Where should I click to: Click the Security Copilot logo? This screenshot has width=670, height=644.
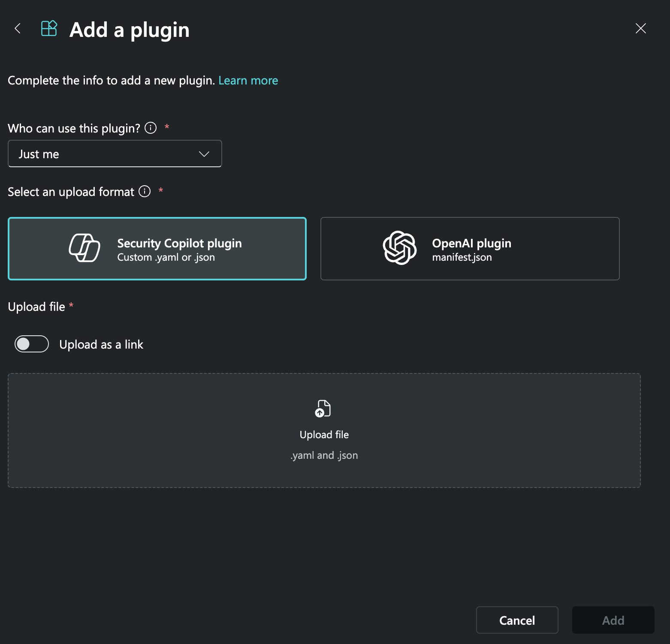pos(85,248)
